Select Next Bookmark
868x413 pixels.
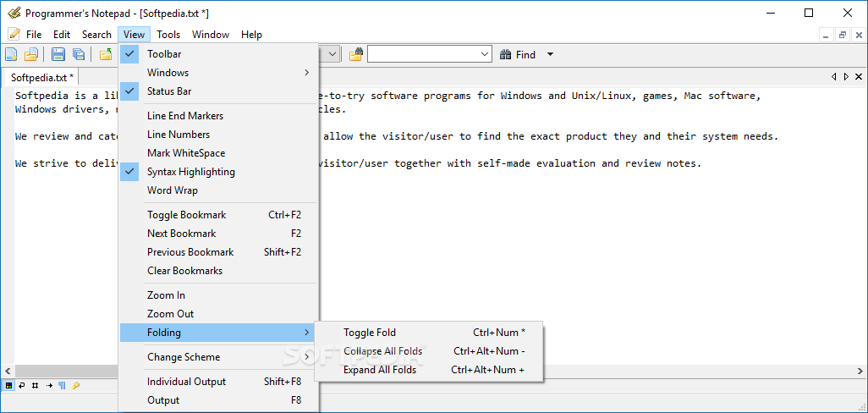219,234
